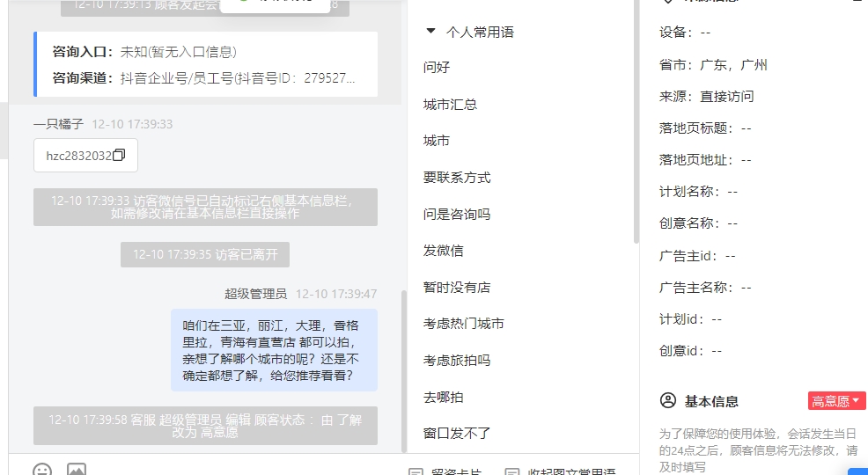Select the 城市 quick phrase

pyautogui.click(x=437, y=141)
